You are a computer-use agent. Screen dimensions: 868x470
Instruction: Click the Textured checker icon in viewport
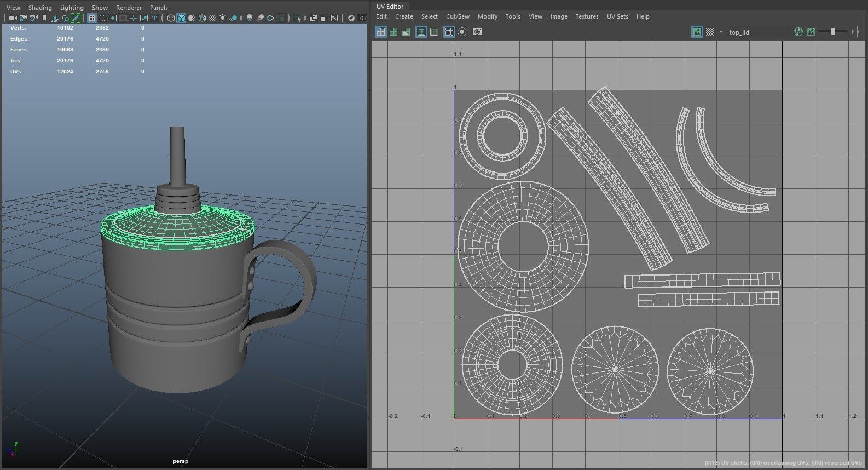(x=212, y=18)
